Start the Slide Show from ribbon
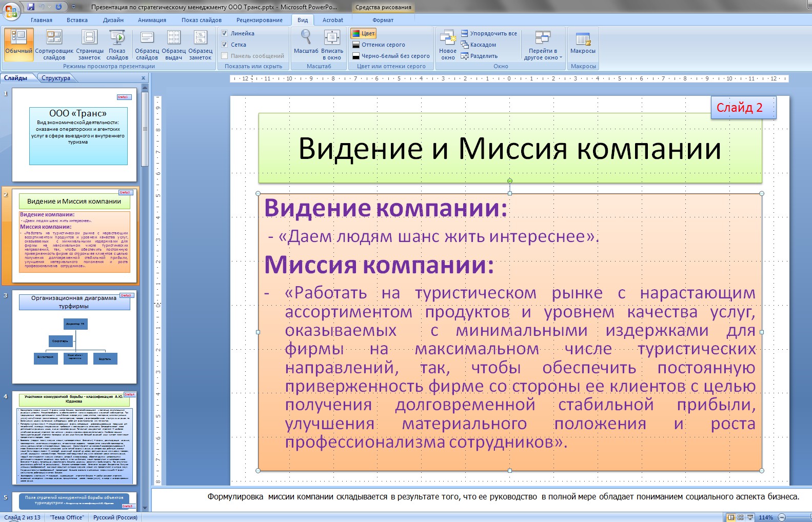 117,45
